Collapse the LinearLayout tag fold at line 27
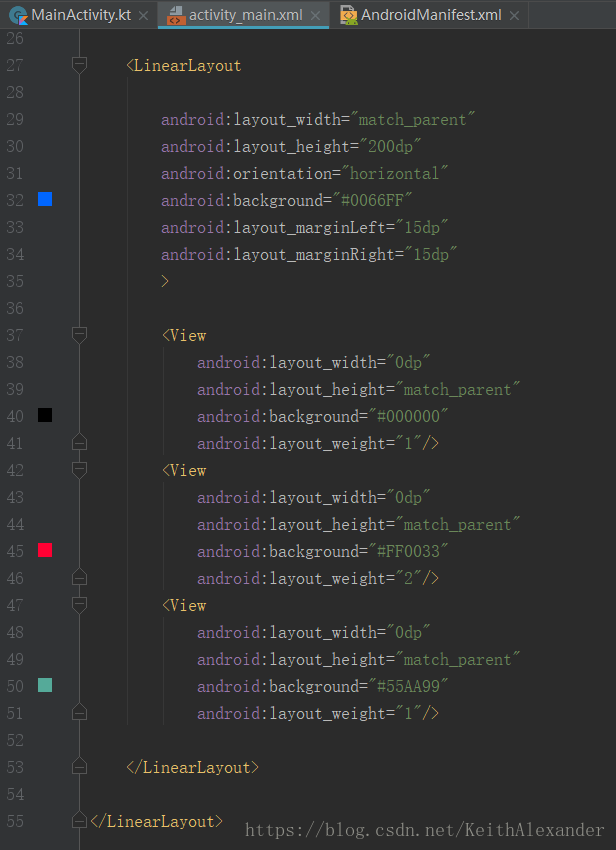 (79, 65)
